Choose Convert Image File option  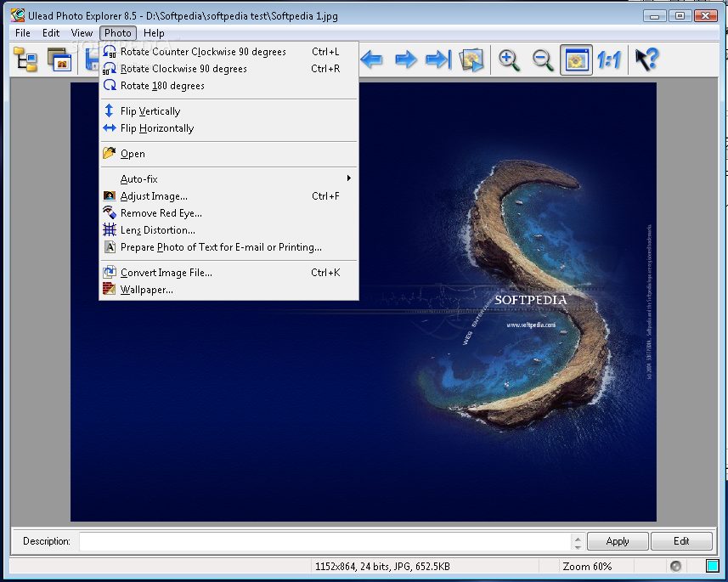229,273
